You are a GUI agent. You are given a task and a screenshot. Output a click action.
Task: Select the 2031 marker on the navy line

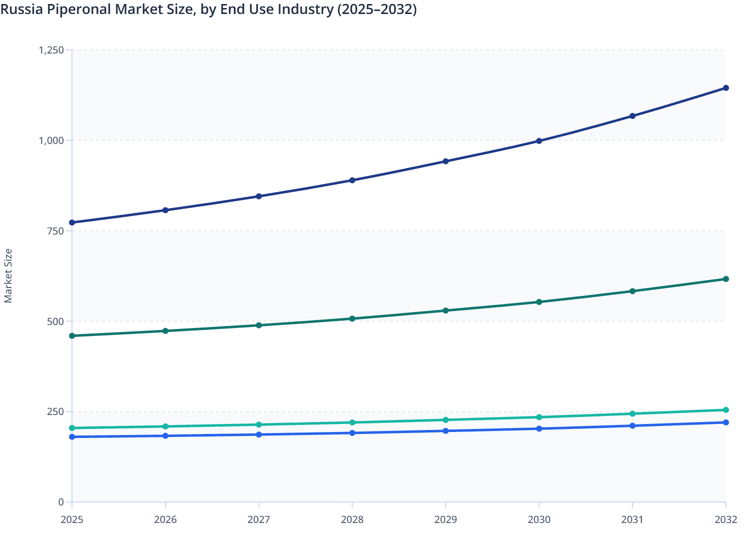[632, 116]
